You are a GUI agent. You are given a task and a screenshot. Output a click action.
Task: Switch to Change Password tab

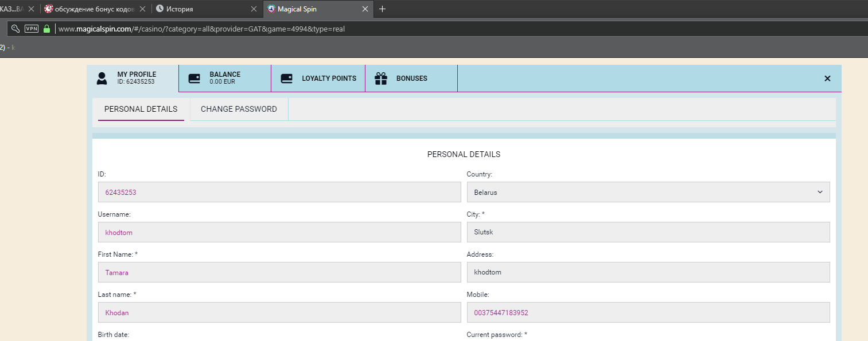(239, 109)
